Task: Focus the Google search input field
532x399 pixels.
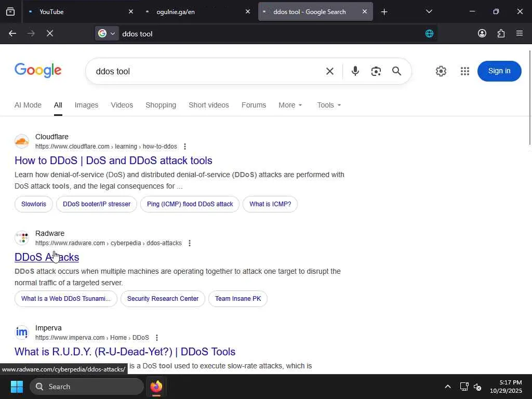Action: tap(207, 71)
